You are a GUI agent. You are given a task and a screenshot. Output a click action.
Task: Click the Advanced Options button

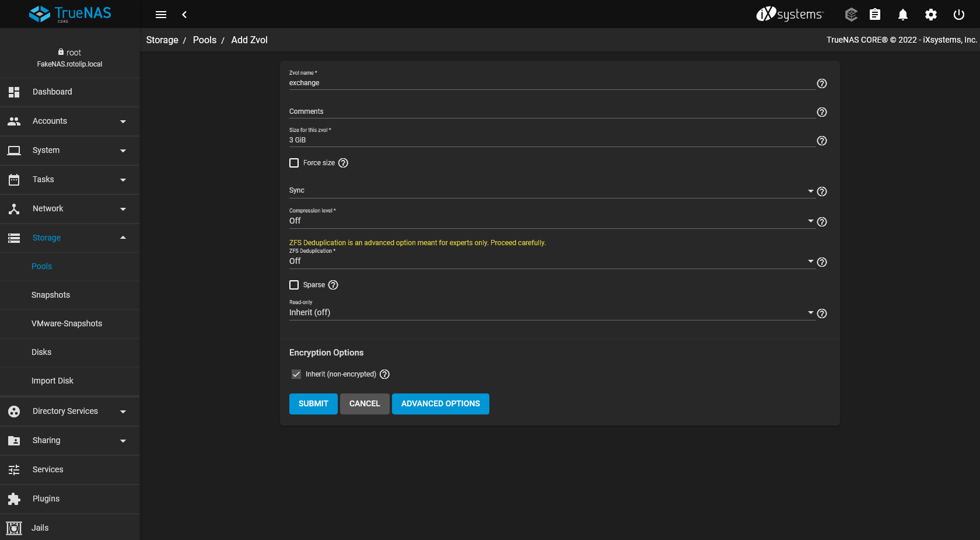[x=440, y=403]
